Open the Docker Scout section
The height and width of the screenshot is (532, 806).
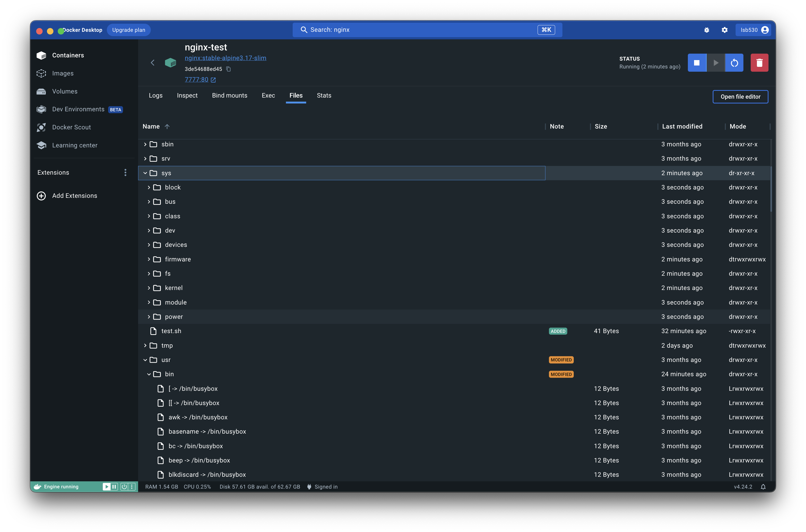pyautogui.click(x=71, y=127)
